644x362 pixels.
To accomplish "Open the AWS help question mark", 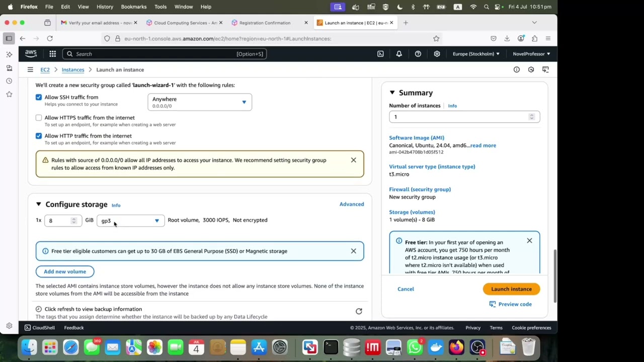I will pos(418,54).
